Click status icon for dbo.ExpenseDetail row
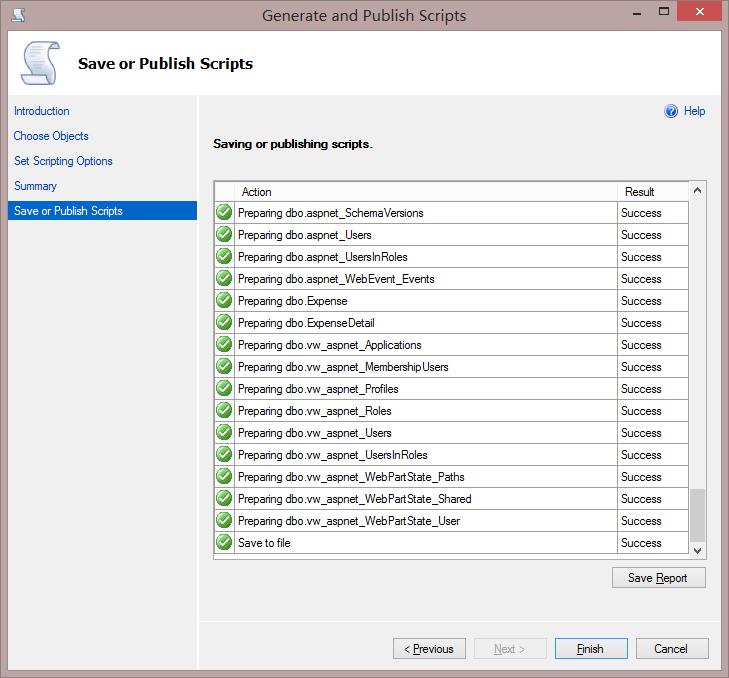 224,323
